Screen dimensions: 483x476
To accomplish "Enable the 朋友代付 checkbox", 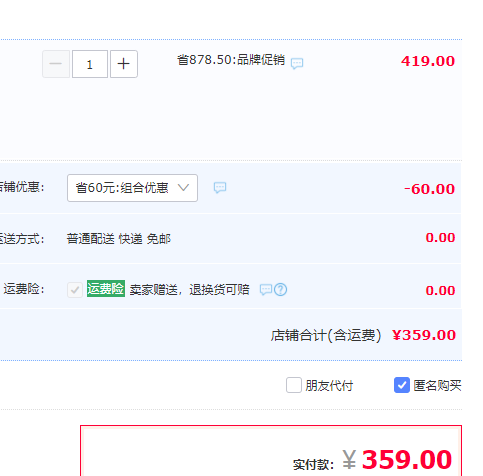I will [x=294, y=385].
